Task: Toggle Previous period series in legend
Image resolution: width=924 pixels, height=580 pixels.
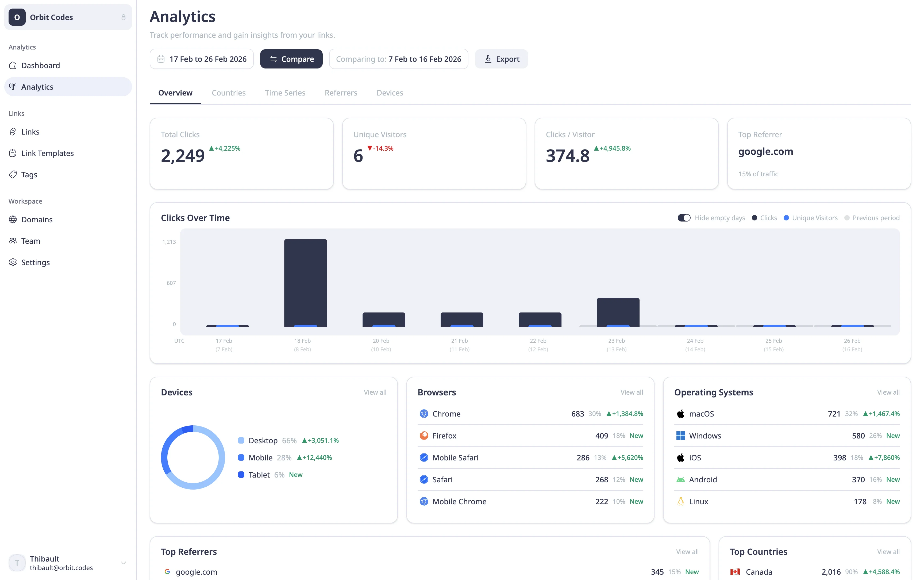Action: [x=872, y=218]
